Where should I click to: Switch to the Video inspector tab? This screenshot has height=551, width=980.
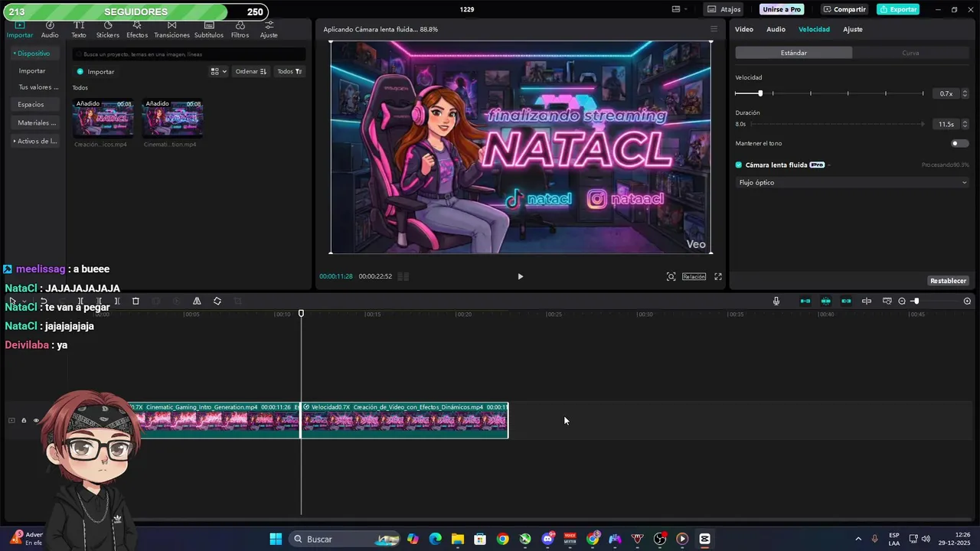coord(744,29)
